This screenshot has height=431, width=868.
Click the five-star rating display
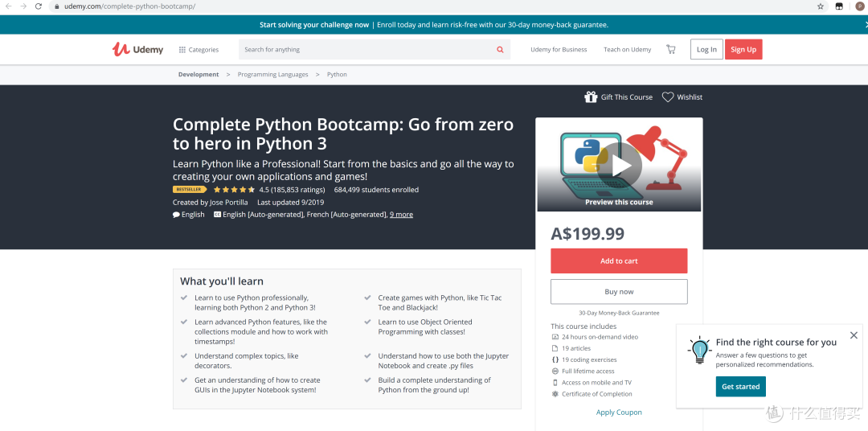click(x=234, y=190)
